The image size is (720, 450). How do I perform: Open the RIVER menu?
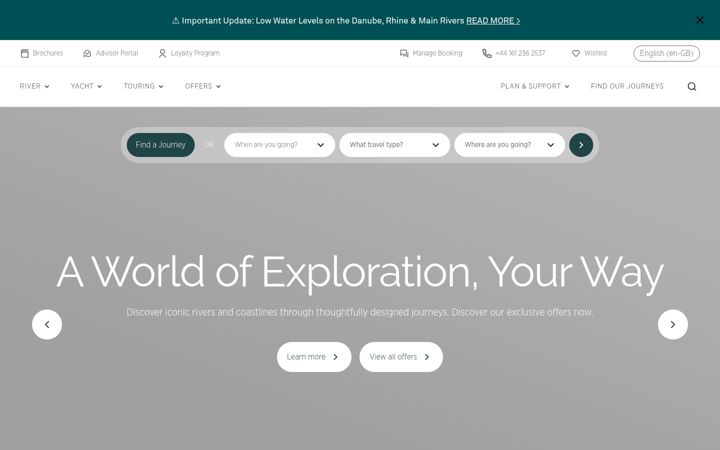(x=34, y=86)
